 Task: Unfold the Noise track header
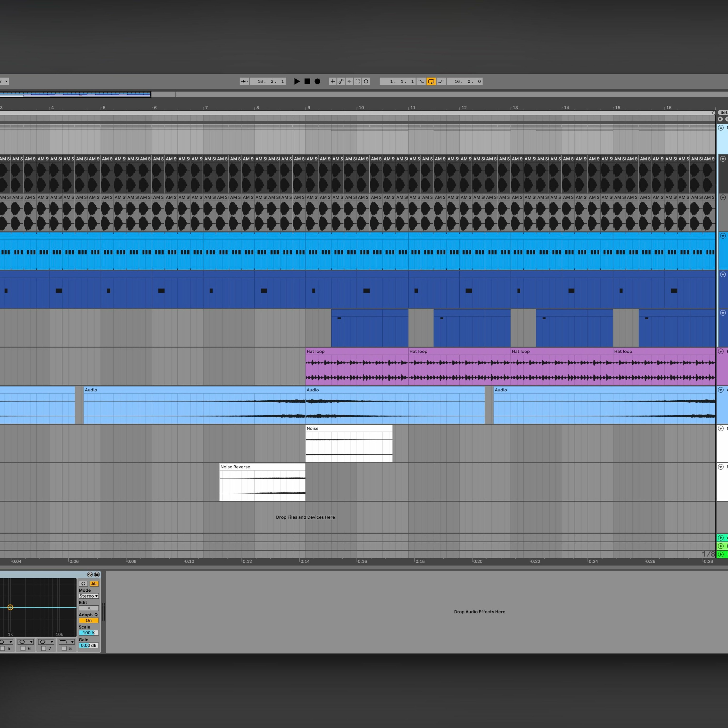[x=721, y=429]
